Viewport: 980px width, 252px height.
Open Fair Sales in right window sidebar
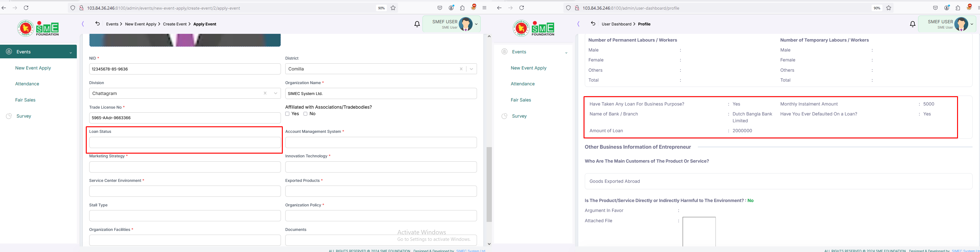click(521, 100)
